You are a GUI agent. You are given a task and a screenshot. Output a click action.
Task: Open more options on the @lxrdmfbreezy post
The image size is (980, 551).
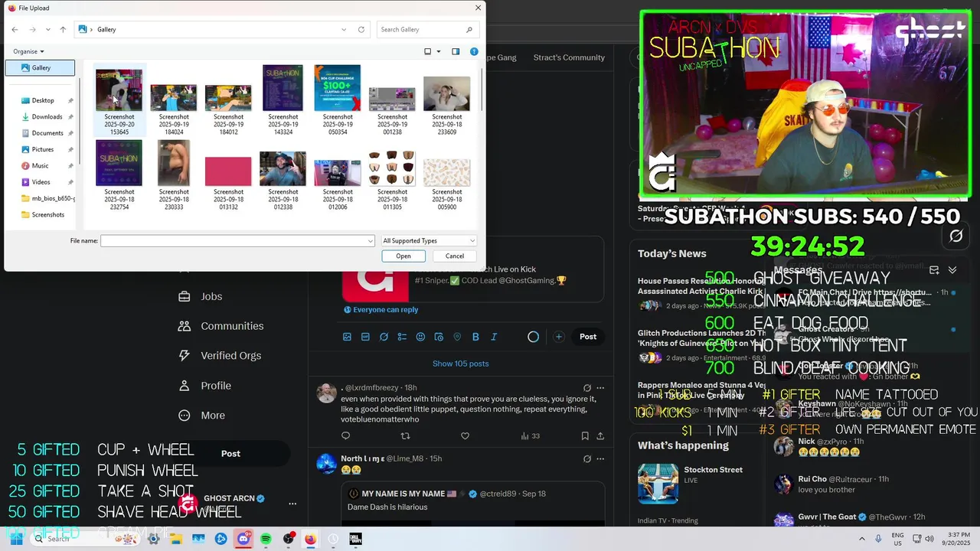[600, 388]
